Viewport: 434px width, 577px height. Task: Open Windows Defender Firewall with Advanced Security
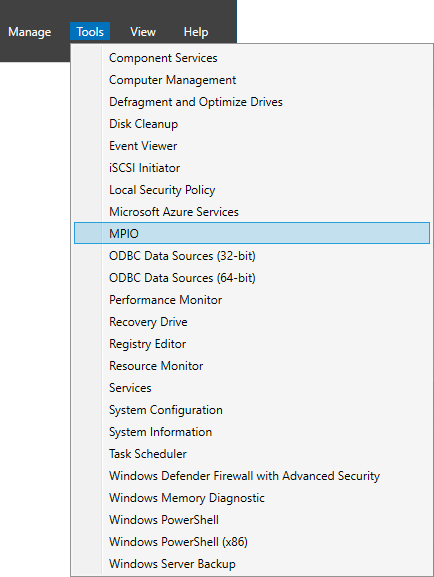point(252,476)
